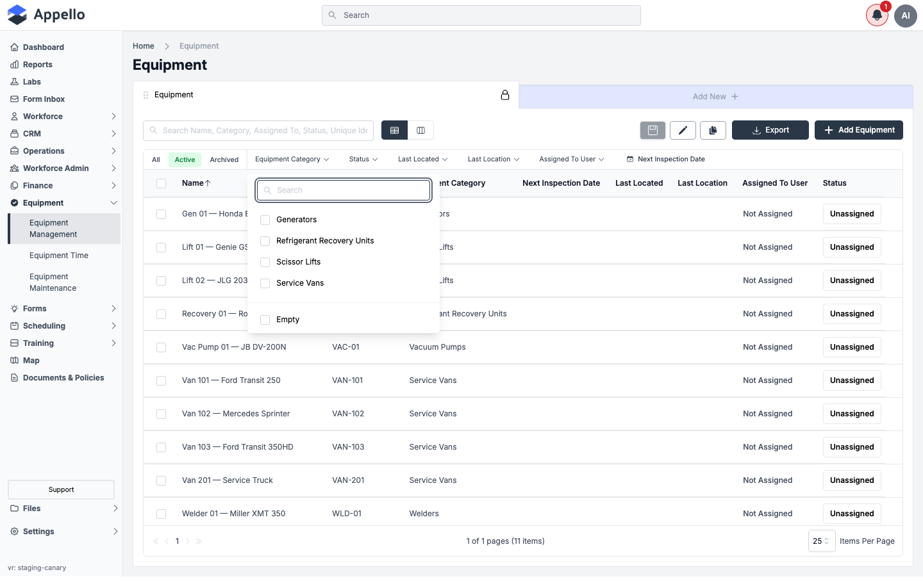
Task: Open the 25 items per page dropdown
Action: [822, 541]
